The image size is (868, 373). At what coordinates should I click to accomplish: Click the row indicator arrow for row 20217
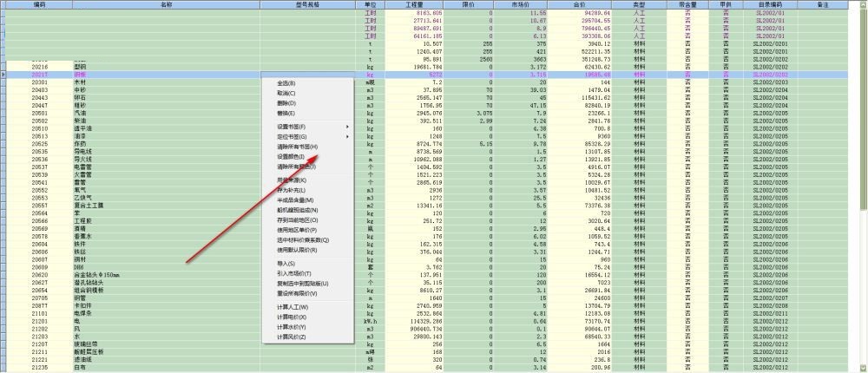pos(3,75)
